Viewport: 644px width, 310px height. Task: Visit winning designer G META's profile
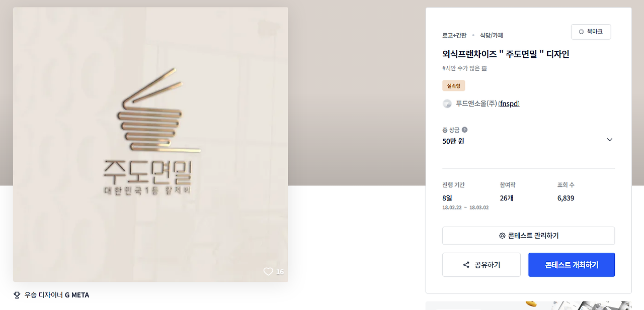pos(77,295)
